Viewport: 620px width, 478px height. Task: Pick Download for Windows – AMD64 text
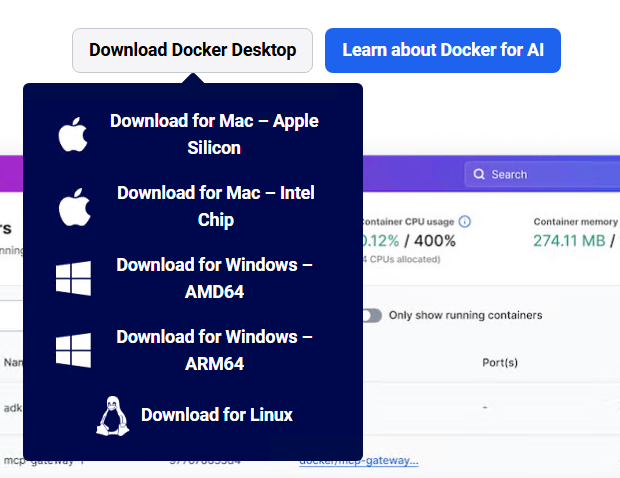pyautogui.click(x=214, y=278)
